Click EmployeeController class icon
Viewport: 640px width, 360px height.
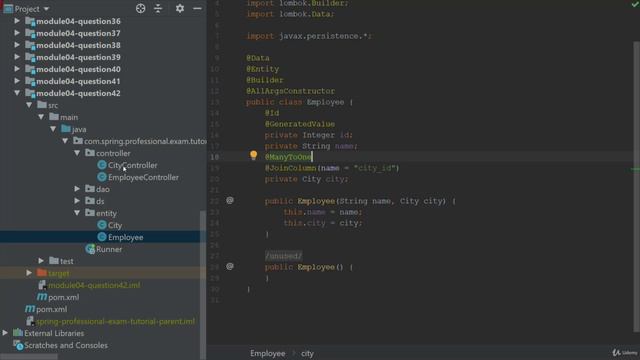tap(102, 177)
